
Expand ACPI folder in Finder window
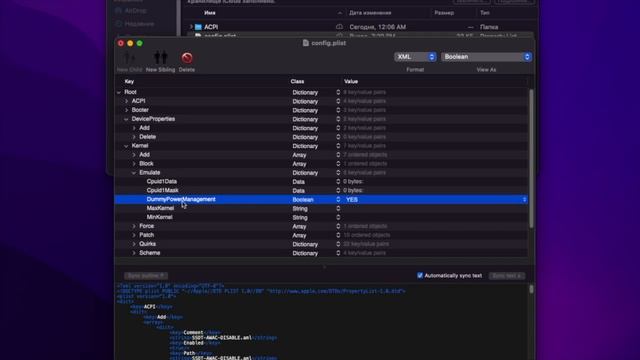[x=191, y=27]
